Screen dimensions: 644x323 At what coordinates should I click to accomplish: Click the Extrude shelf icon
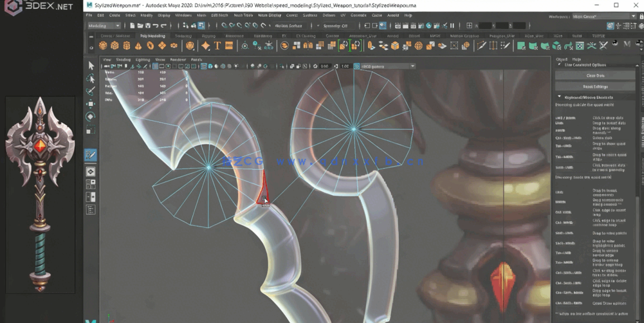[x=371, y=46]
